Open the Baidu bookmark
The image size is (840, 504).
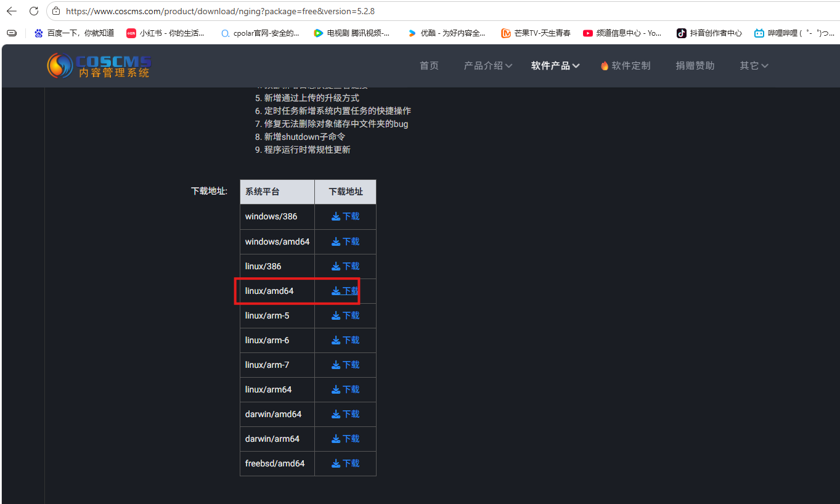pos(74,33)
